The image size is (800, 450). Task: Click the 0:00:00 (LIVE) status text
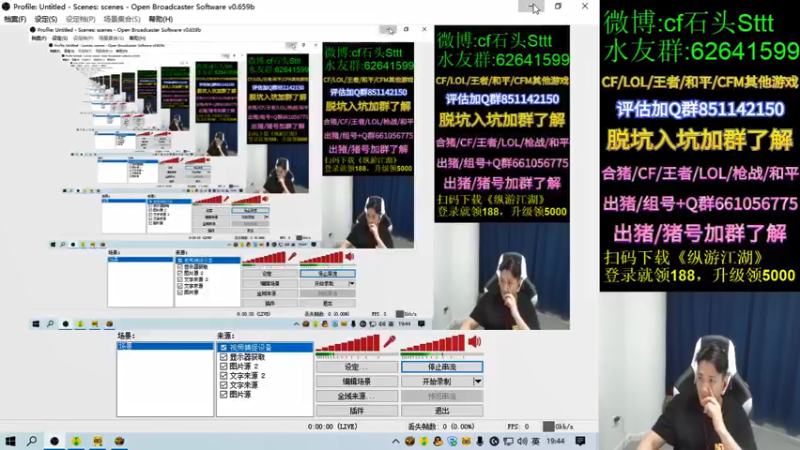tap(333, 427)
